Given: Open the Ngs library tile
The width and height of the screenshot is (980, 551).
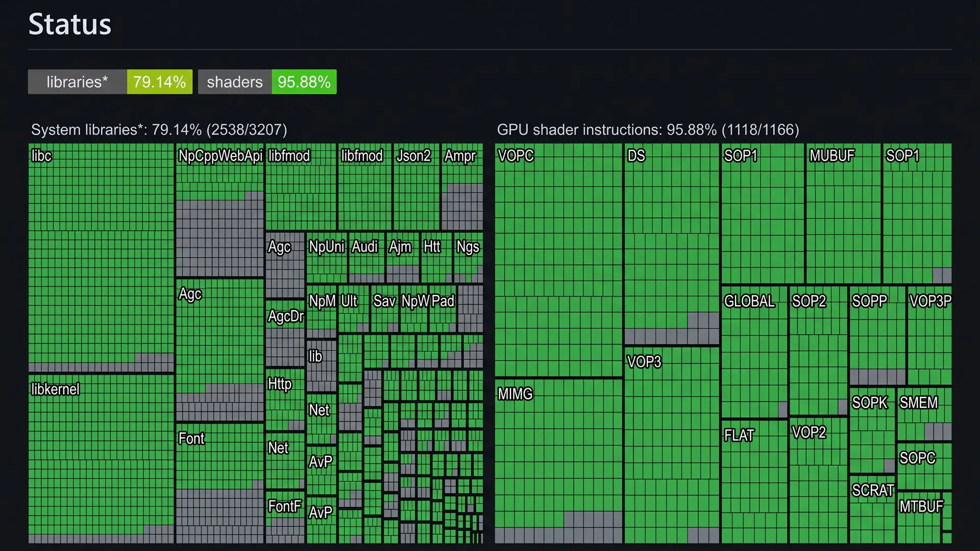Looking at the screenshot, I should point(468,258).
